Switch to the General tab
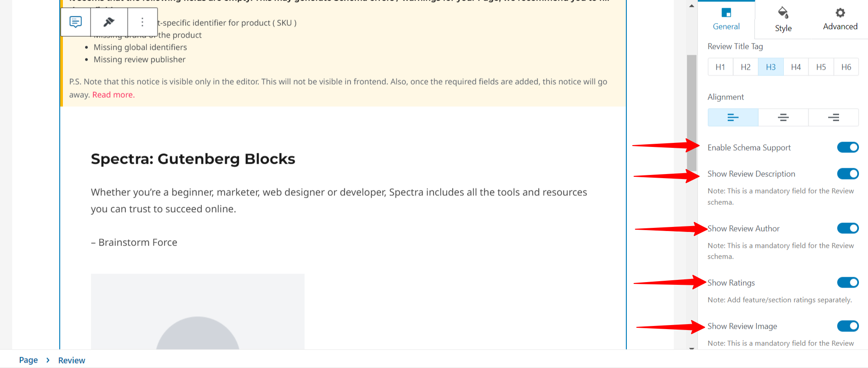 point(726,19)
